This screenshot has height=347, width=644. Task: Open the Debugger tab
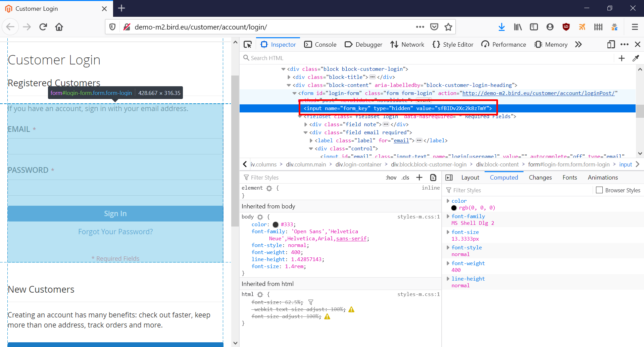(x=363, y=44)
